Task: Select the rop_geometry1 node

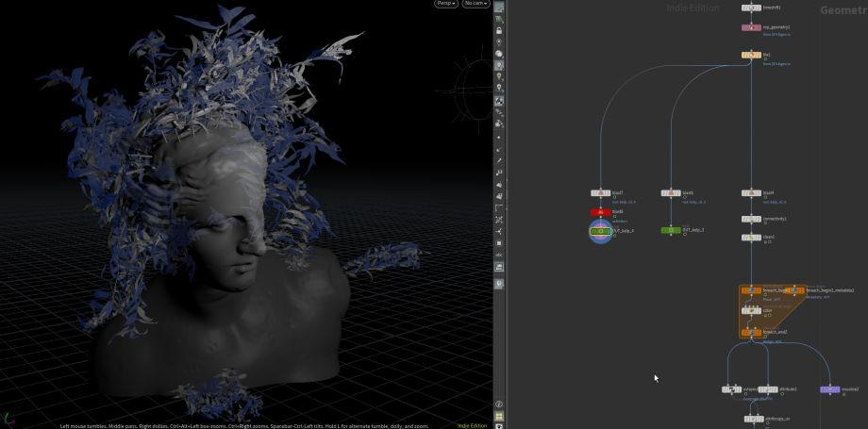Action: pos(751,27)
